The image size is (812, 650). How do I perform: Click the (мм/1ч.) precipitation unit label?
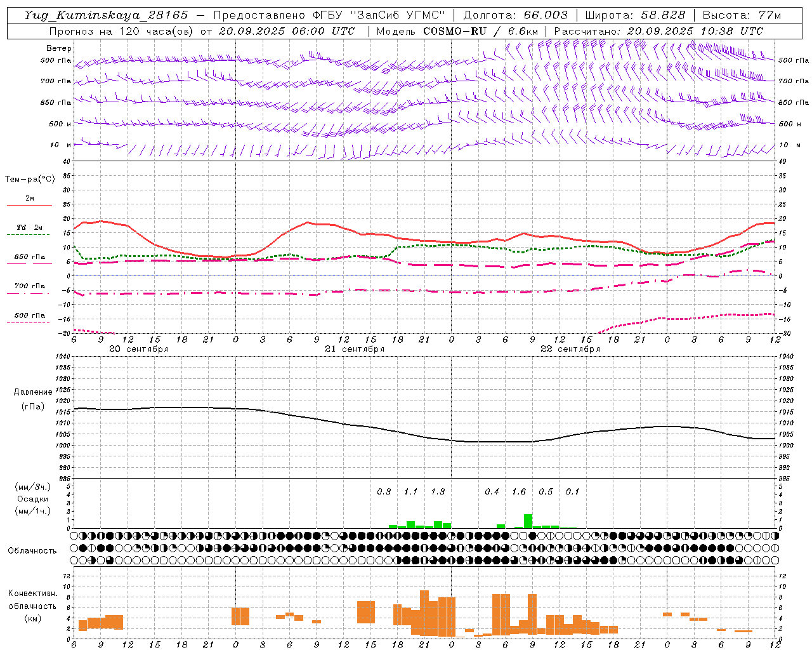point(32,511)
